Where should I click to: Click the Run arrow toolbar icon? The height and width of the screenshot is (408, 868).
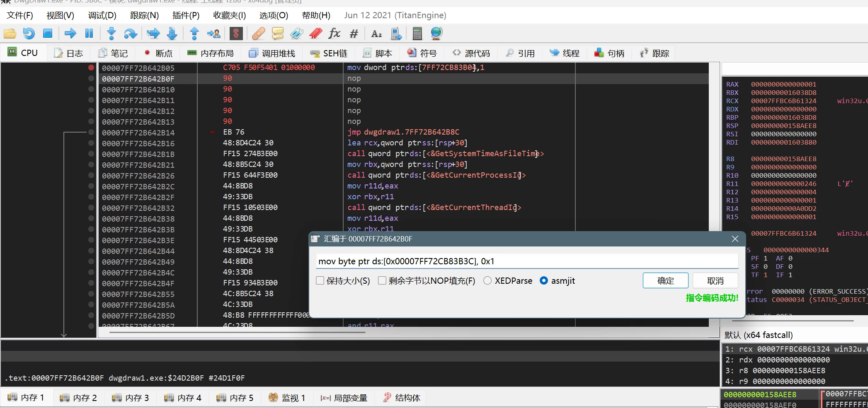pos(70,34)
